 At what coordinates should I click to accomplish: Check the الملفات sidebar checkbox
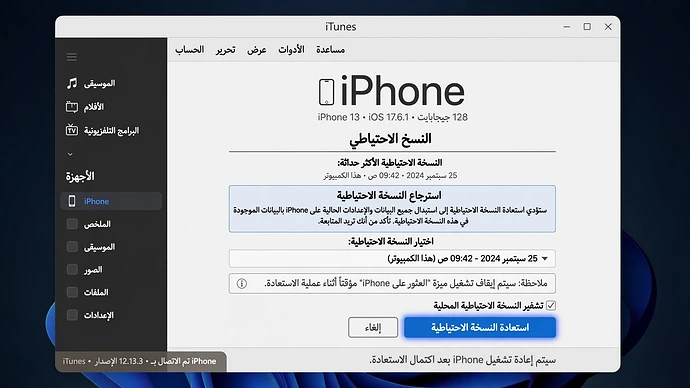click(72, 292)
